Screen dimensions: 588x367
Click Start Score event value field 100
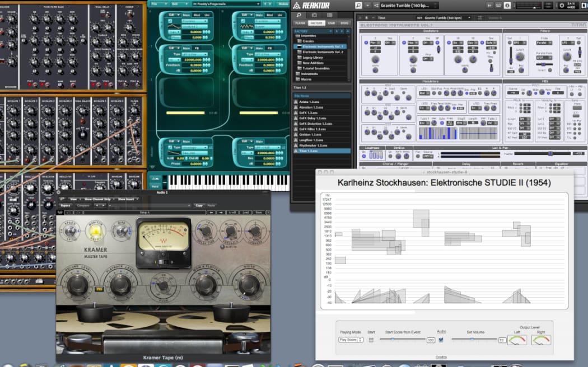[x=431, y=340]
